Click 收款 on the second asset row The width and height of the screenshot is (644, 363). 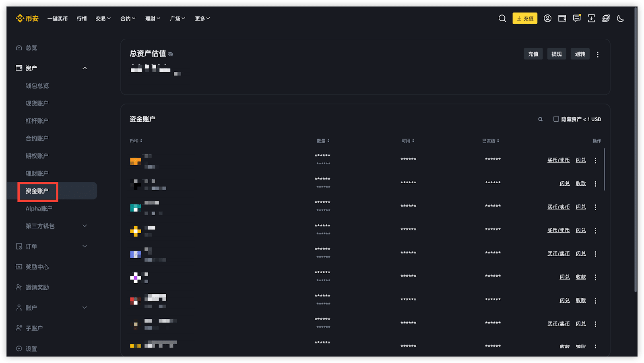tap(581, 183)
